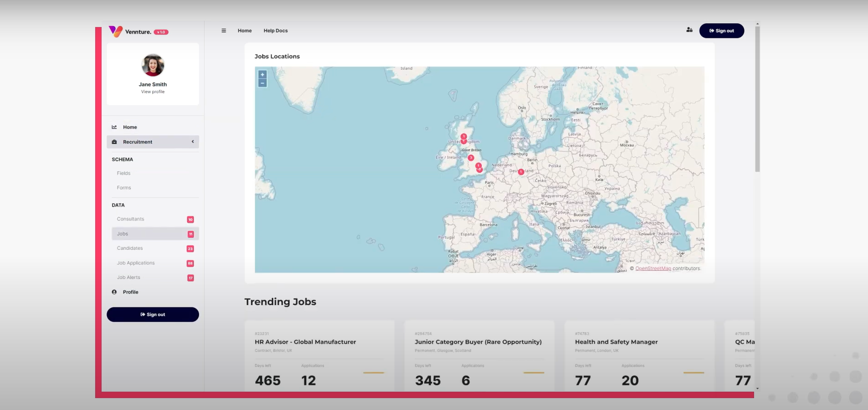Click the Consultants count badge 10
Viewport: 868px width, 410px height.
(x=190, y=219)
